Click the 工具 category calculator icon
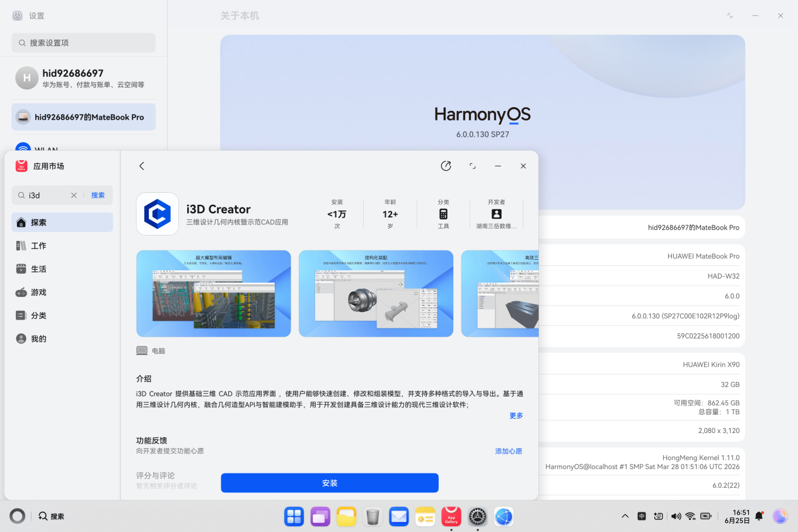798x532 pixels. pyautogui.click(x=444, y=214)
